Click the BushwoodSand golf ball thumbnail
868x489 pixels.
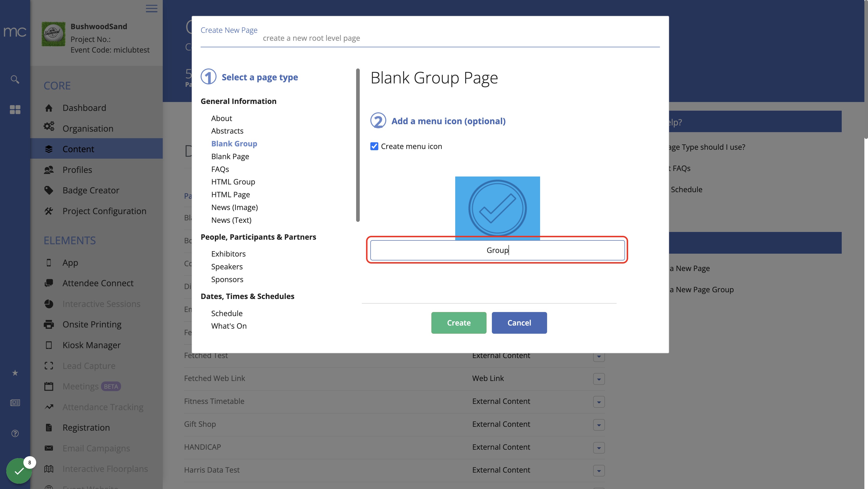point(53,34)
